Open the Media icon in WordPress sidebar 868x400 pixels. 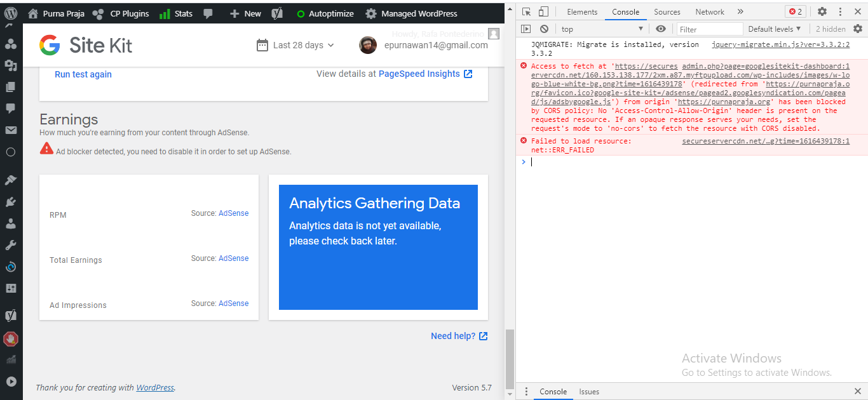pyautogui.click(x=11, y=65)
